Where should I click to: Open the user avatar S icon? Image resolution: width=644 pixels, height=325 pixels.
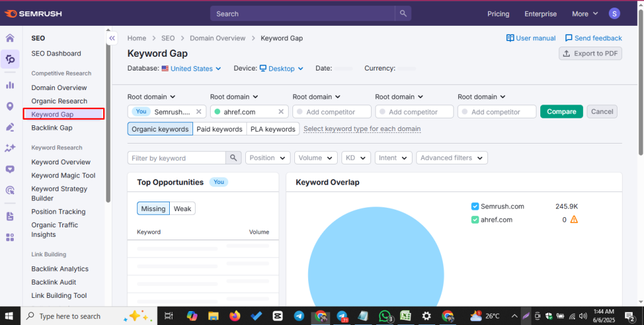(x=614, y=14)
